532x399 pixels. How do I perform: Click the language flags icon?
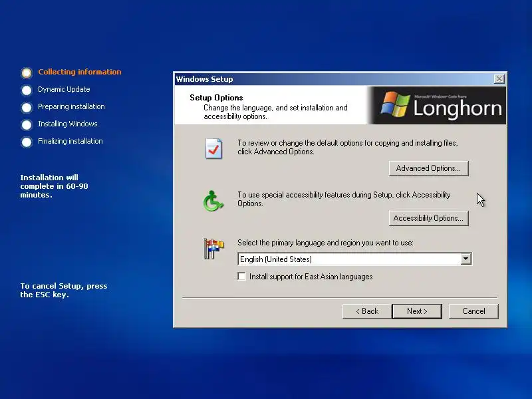pyautogui.click(x=213, y=248)
